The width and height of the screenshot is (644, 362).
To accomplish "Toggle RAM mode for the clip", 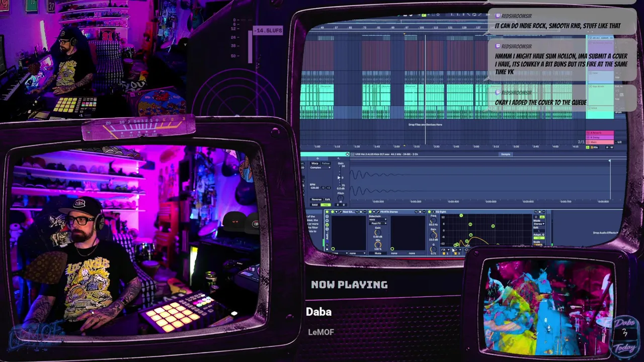I will [315, 205].
